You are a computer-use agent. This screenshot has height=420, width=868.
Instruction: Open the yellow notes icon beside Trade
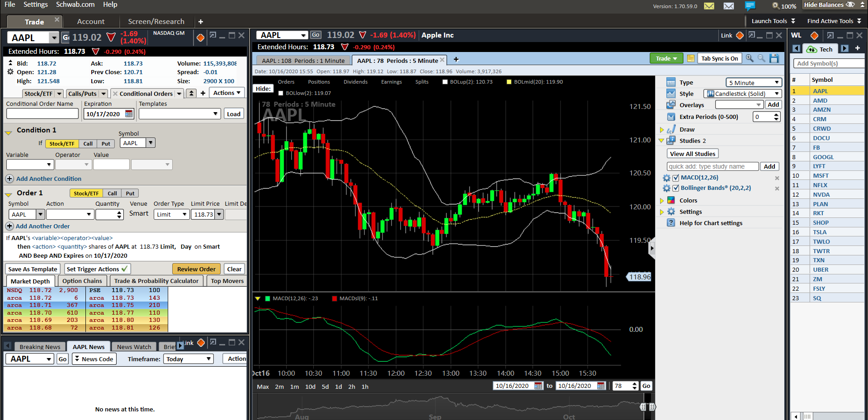tap(690, 58)
